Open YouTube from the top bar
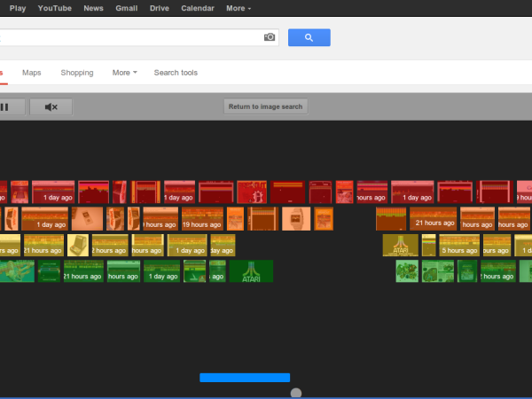The image size is (532, 399). 55,8
